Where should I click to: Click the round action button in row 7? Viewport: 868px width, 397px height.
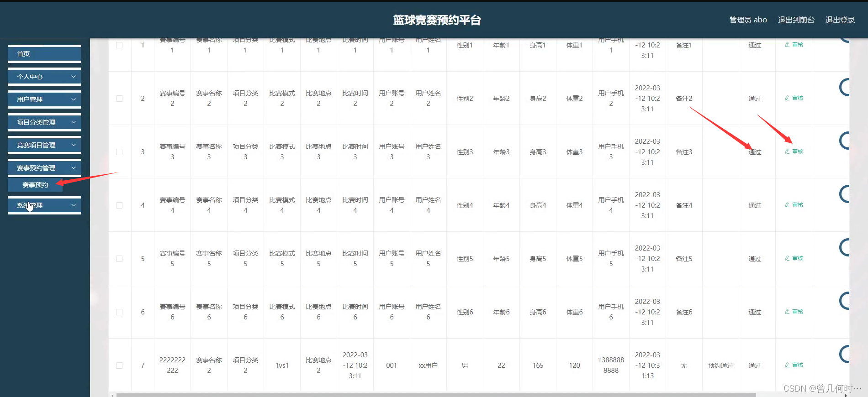[845, 354]
